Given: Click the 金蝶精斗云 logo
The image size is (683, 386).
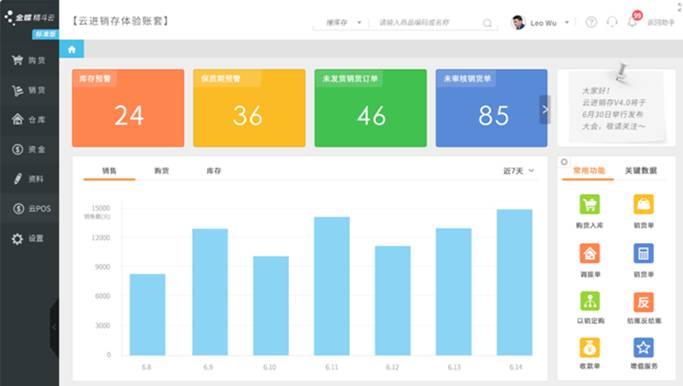Looking at the screenshot, I should click(x=29, y=17).
